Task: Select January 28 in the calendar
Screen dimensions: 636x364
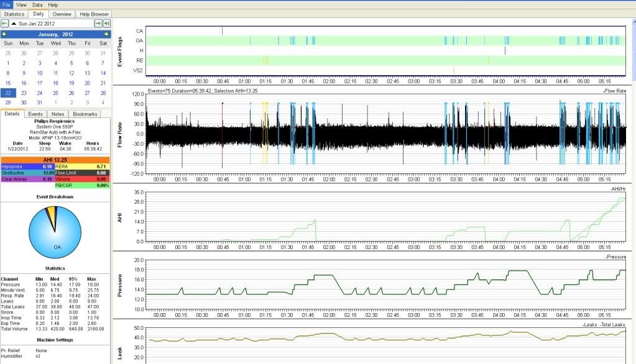Action: [103, 93]
